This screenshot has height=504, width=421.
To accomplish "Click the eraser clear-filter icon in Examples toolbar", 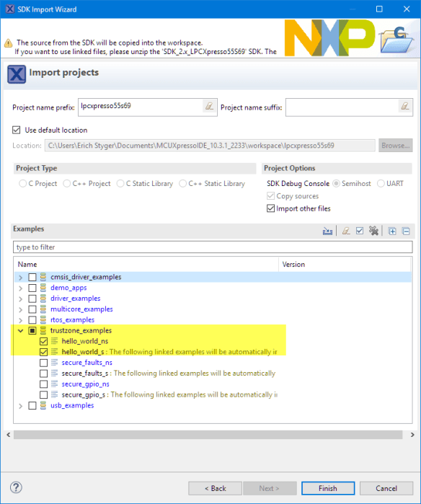I will pos(346,231).
